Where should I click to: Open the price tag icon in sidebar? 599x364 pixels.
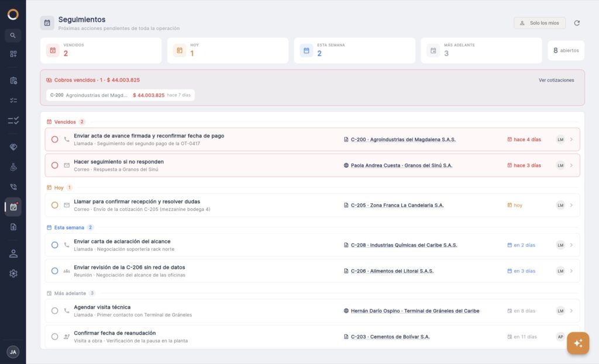point(13,147)
